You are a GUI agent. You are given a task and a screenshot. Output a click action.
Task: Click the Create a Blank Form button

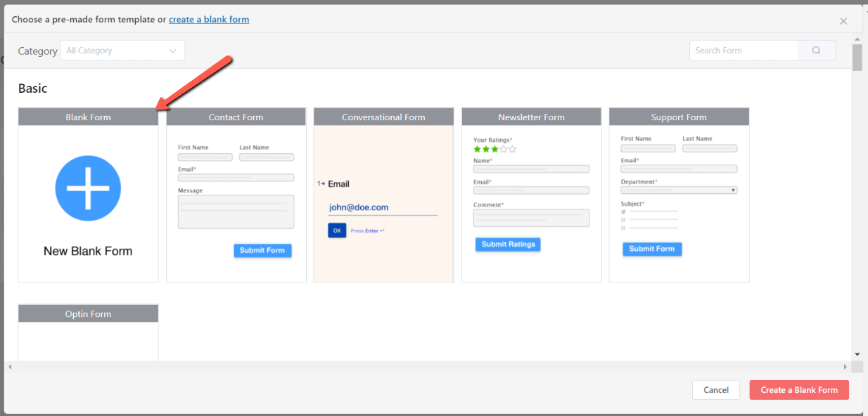click(x=799, y=390)
